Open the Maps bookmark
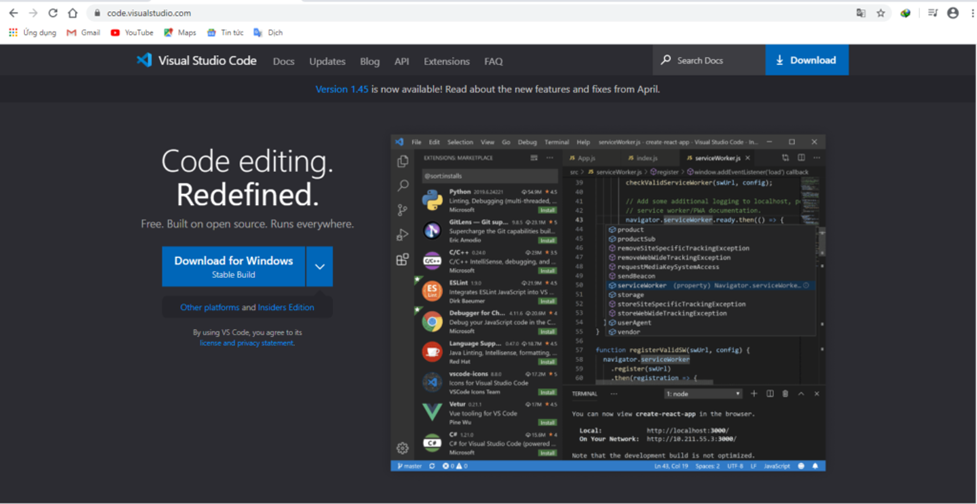Screen dimensions: 977x504 180,32
